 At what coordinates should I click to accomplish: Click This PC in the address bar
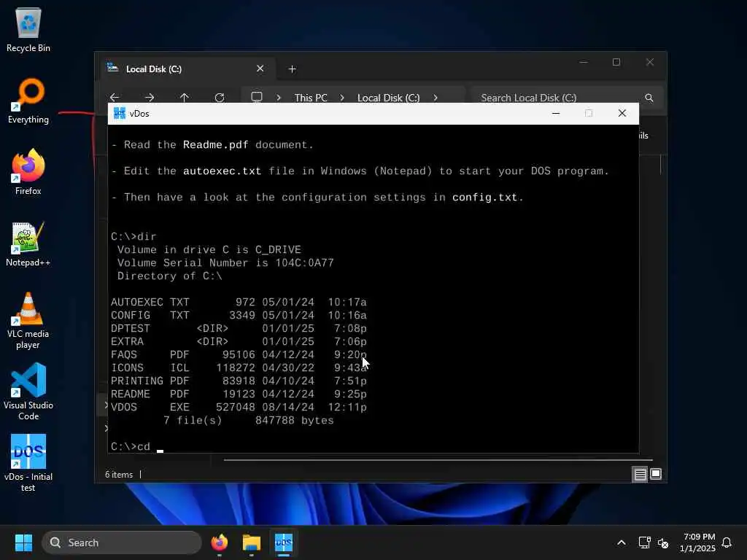click(311, 98)
